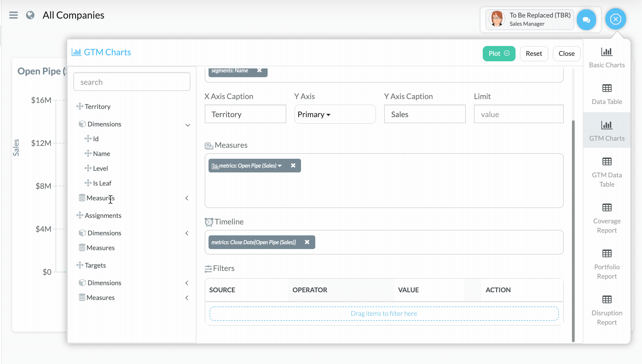642x364 pixels.
Task: Collapse Territory Dimensions group
Action: pyautogui.click(x=187, y=125)
